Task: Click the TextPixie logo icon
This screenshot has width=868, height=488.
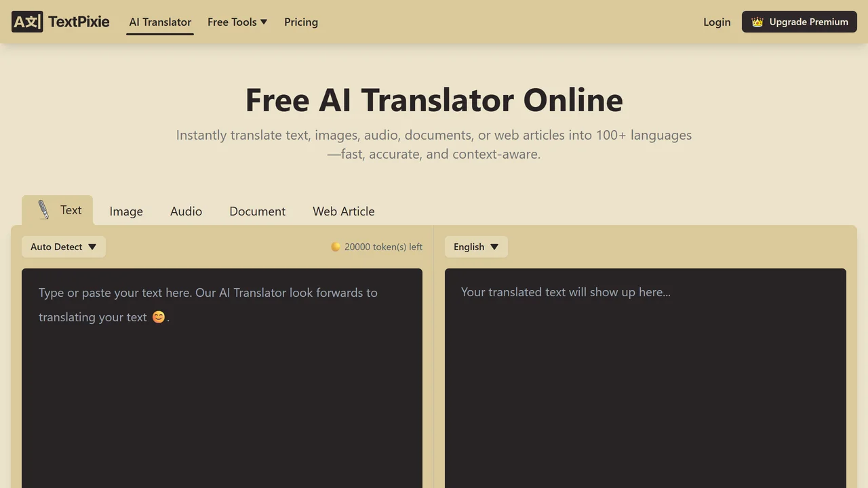Action: point(27,22)
